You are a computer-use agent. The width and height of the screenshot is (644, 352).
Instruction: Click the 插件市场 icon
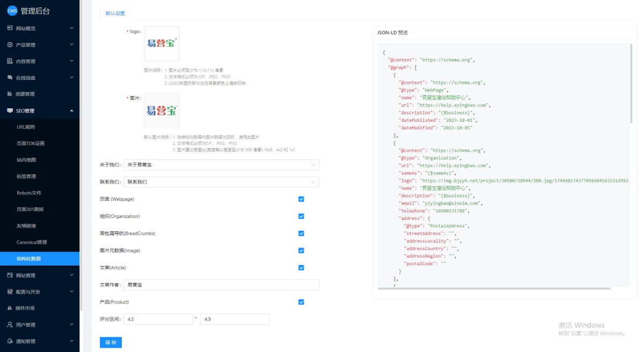[10, 309]
